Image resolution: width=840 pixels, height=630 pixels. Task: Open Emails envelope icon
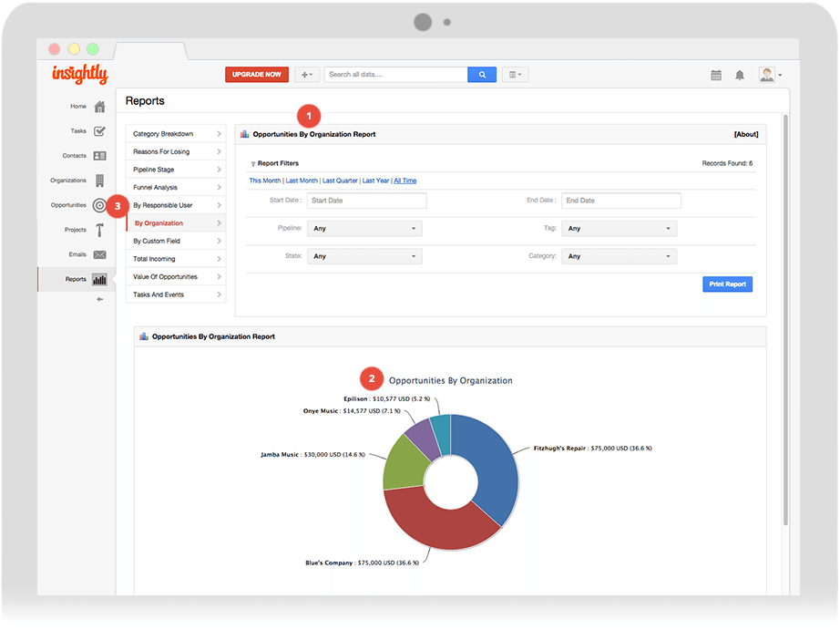[99, 254]
